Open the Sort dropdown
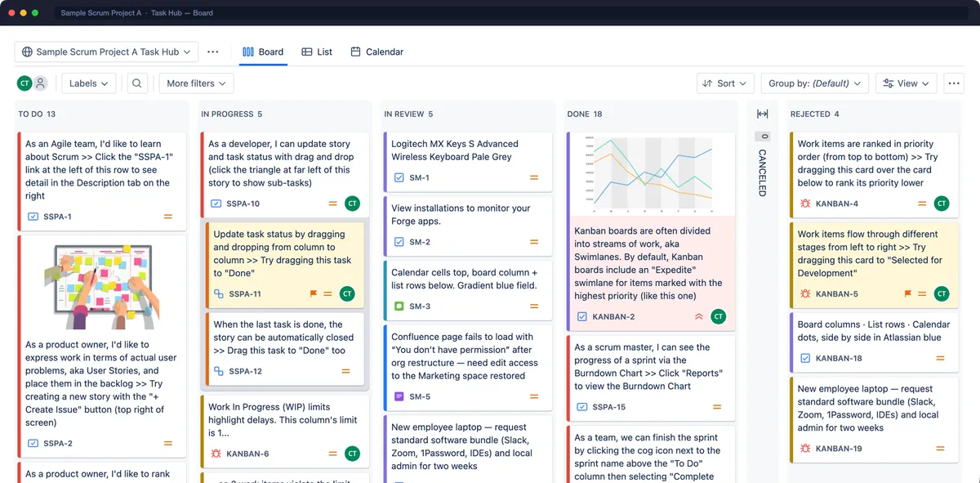 point(725,83)
